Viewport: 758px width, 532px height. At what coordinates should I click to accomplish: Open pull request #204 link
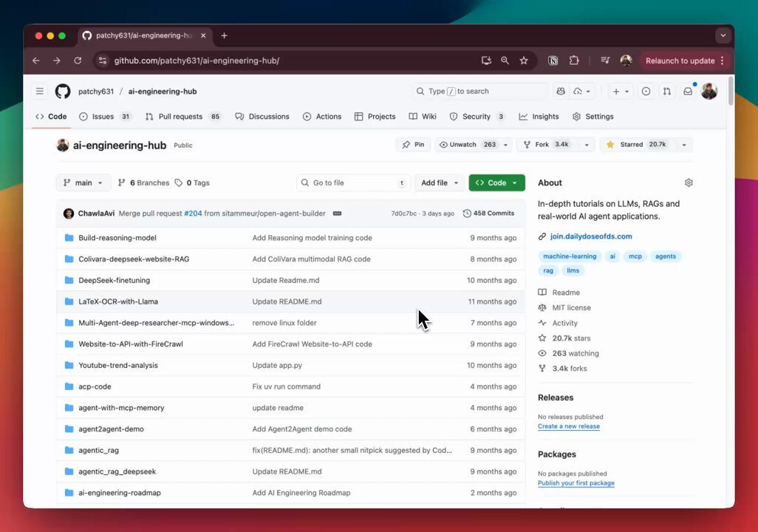click(x=193, y=214)
